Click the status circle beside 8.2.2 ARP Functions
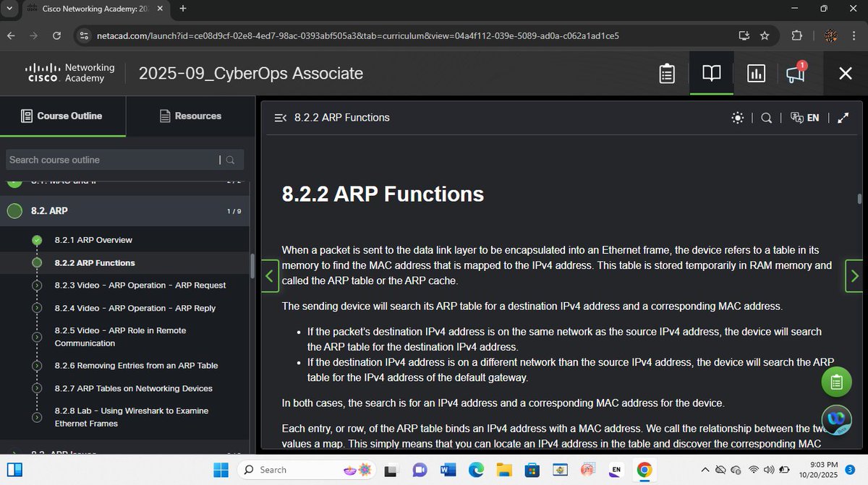Screen dimensions: 868x485 (x=37, y=262)
